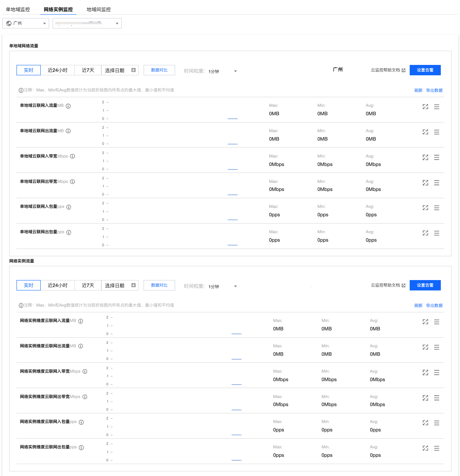Expand chart for 单地域云联网出包量

[425, 233]
